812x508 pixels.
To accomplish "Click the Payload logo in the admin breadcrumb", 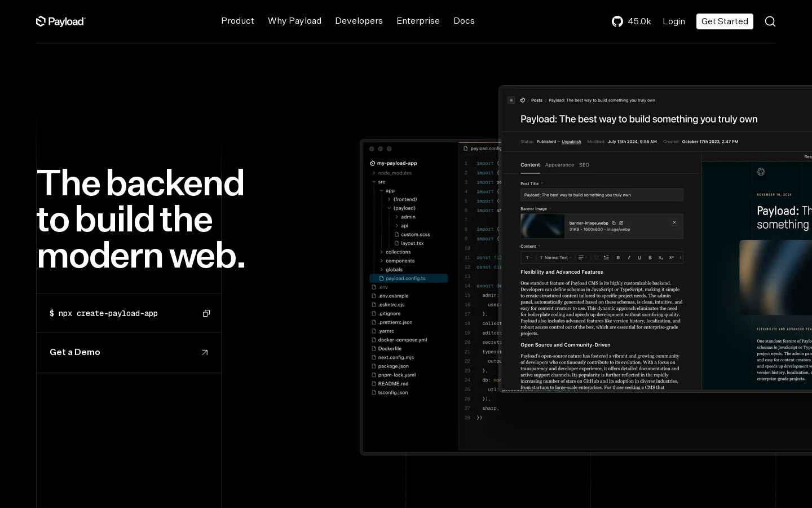I will tap(523, 100).
